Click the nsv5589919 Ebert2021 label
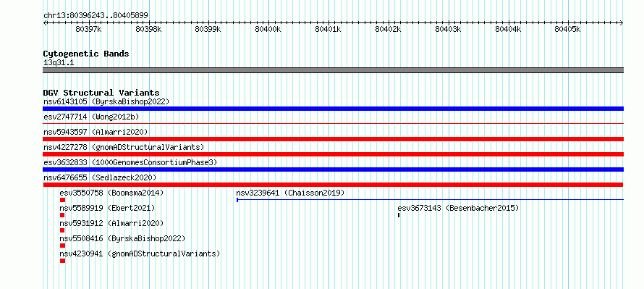This screenshot has width=644, height=289. point(108,208)
